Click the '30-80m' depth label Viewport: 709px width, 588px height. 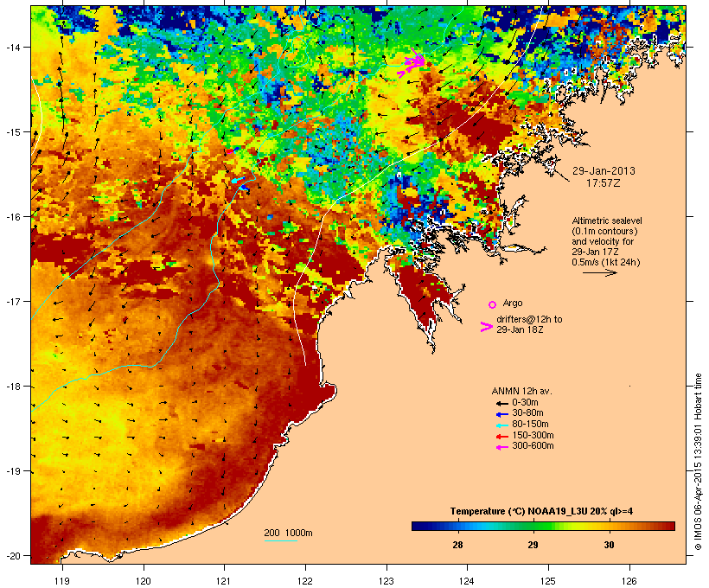(x=527, y=413)
